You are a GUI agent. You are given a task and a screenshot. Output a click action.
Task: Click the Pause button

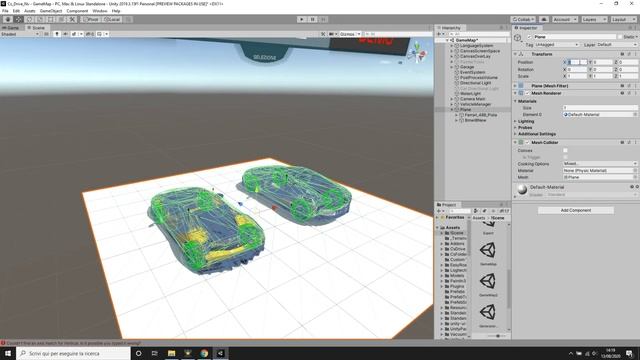[312, 19]
